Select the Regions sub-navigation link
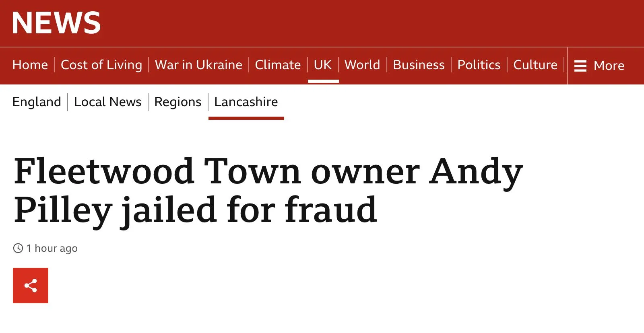 [178, 102]
